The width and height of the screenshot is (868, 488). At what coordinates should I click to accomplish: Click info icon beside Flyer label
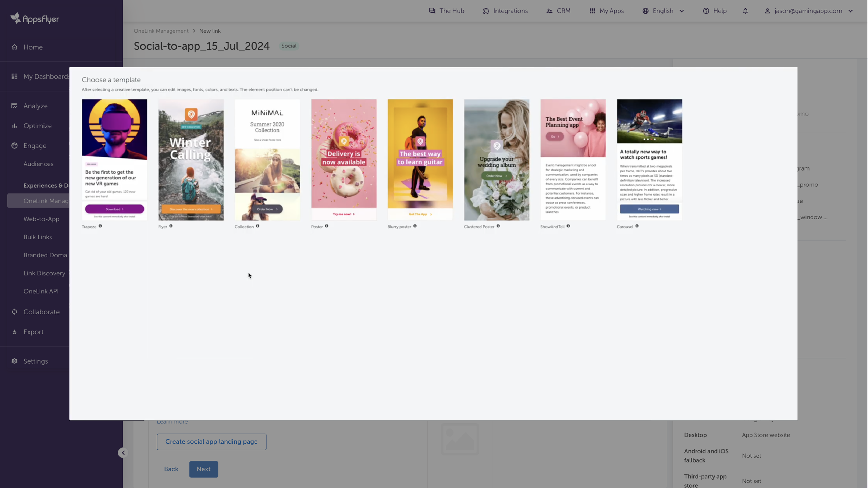click(x=171, y=226)
